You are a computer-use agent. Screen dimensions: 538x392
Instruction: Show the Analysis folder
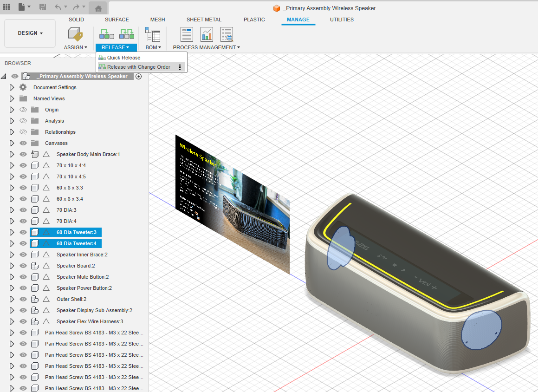click(23, 121)
